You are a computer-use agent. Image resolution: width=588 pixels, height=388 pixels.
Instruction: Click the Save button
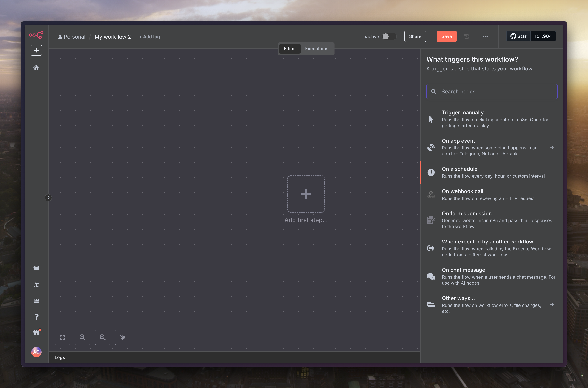pyautogui.click(x=446, y=37)
